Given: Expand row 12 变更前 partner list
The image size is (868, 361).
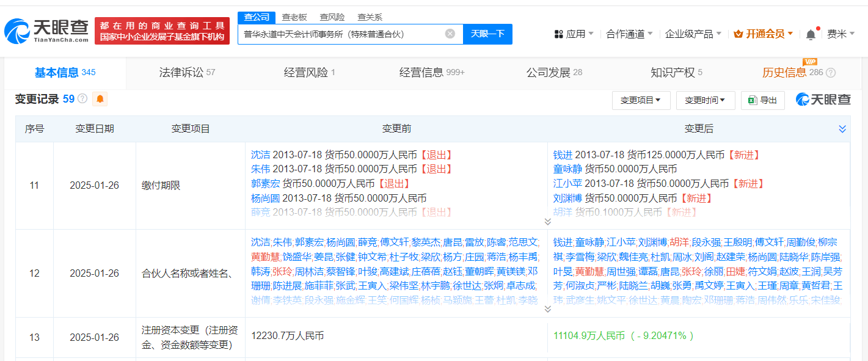Looking at the screenshot, I should click(x=547, y=309).
